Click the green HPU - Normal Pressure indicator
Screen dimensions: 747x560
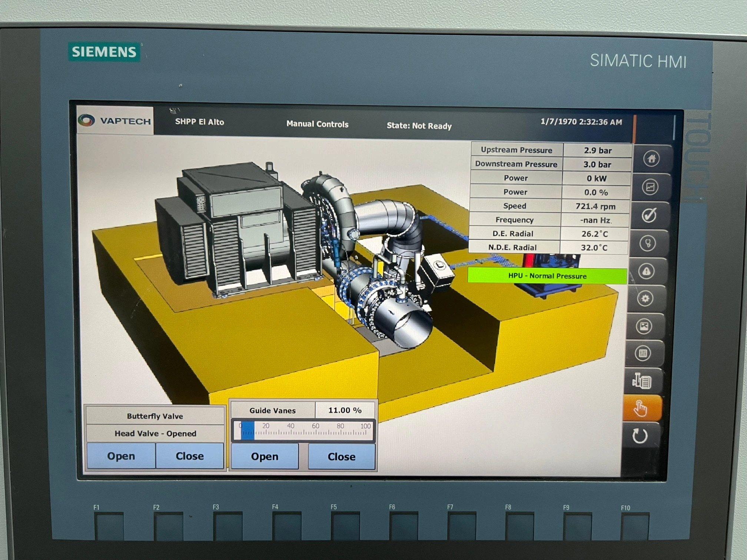[547, 276]
